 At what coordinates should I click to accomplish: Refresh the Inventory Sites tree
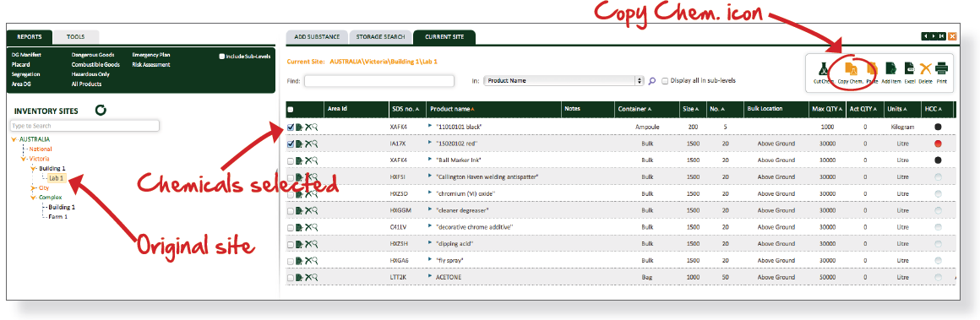pos(101,111)
